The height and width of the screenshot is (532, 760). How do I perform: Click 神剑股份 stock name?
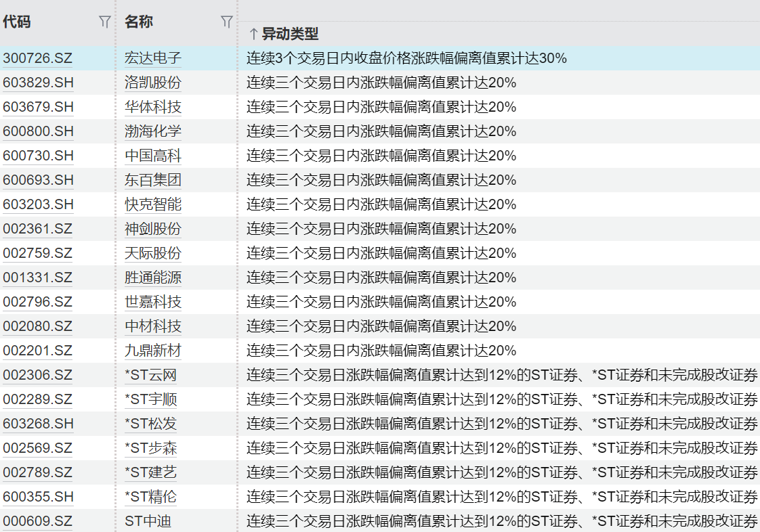[x=153, y=229]
